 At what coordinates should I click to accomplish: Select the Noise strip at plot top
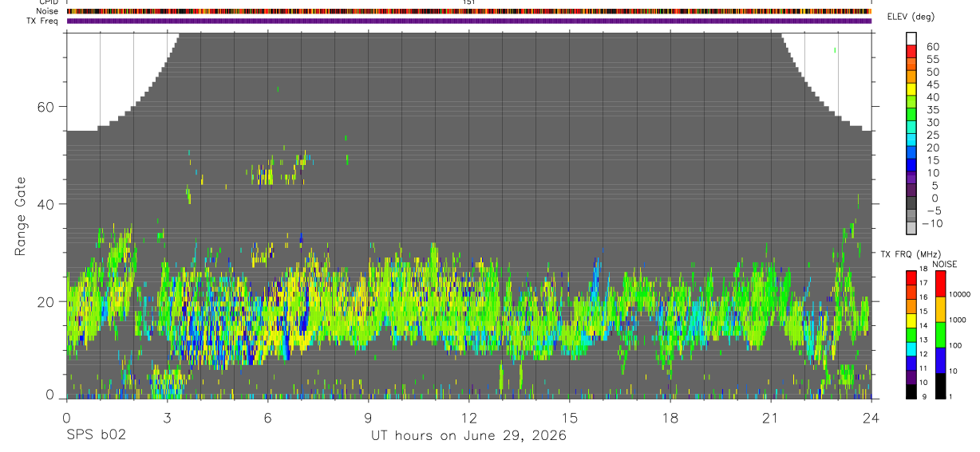pyautogui.click(x=468, y=11)
